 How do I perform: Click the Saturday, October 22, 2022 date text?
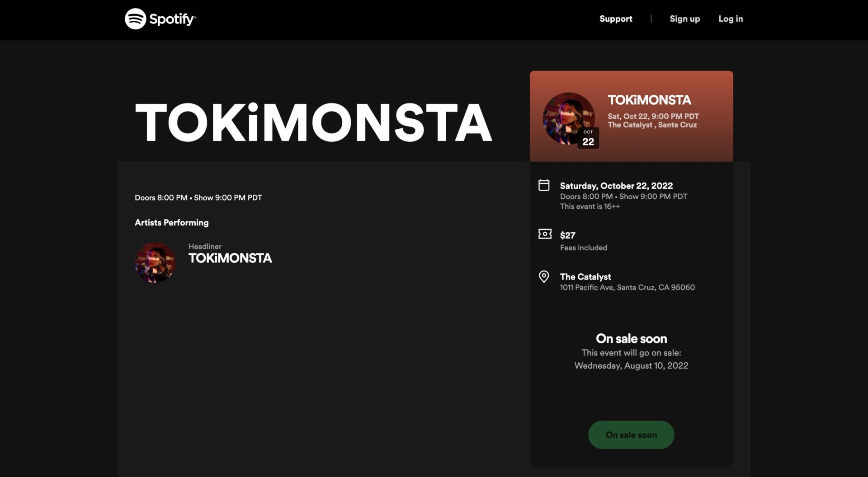pyautogui.click(x=616, y=186)
